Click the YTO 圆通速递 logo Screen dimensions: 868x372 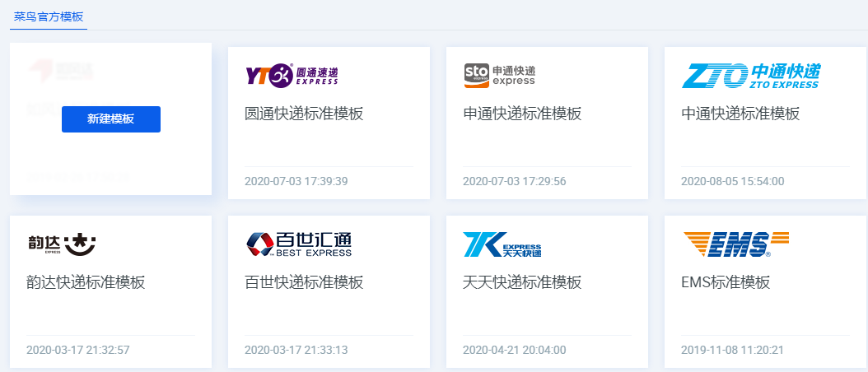coord(292,75)
